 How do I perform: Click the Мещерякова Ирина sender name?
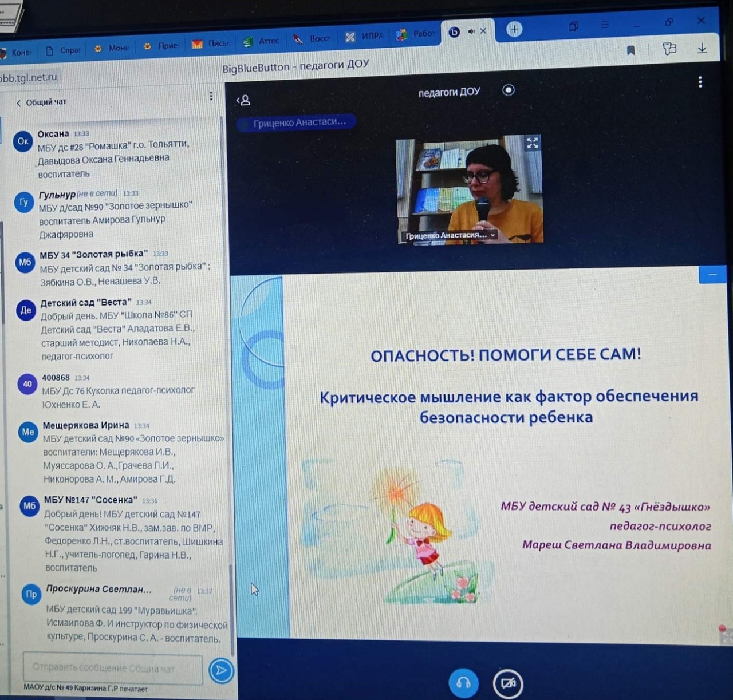tap(86, 425)
